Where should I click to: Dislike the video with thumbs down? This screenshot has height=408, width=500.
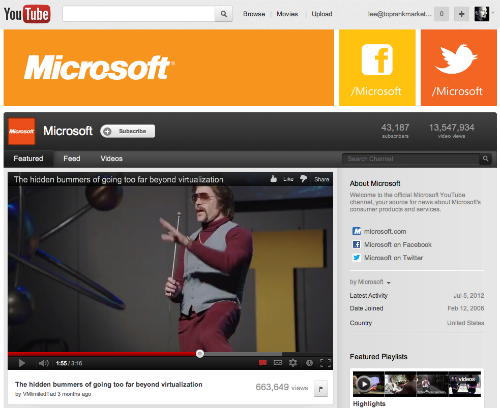pos(303,179)
